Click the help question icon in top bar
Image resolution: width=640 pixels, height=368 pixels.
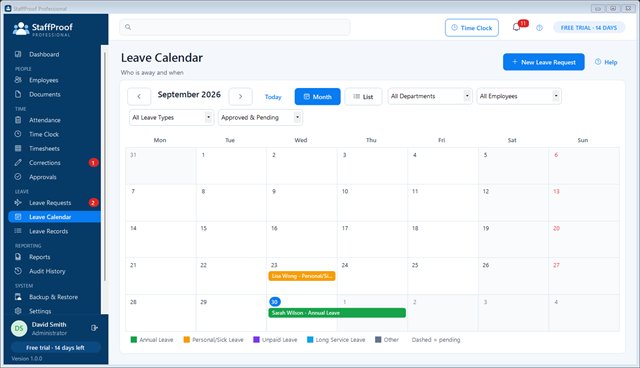(540, 28)
